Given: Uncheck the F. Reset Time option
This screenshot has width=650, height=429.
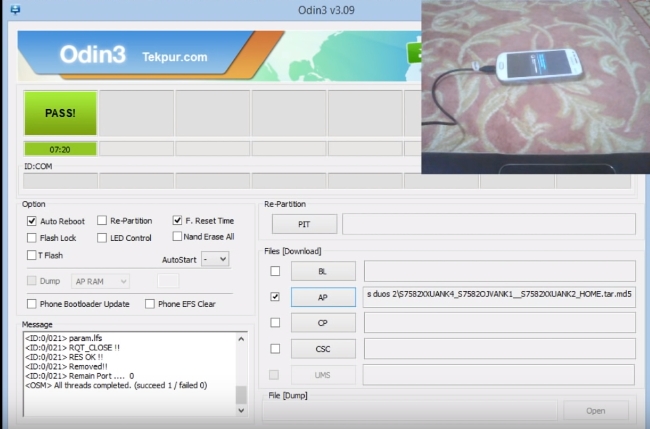Looking at the screenshot, I should (x=177, y=220).
